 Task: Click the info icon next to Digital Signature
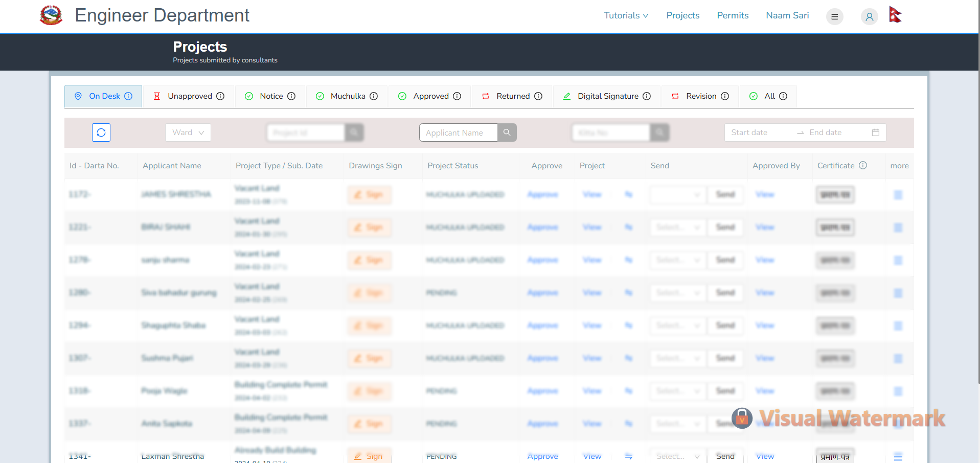[x=647, y=96]
